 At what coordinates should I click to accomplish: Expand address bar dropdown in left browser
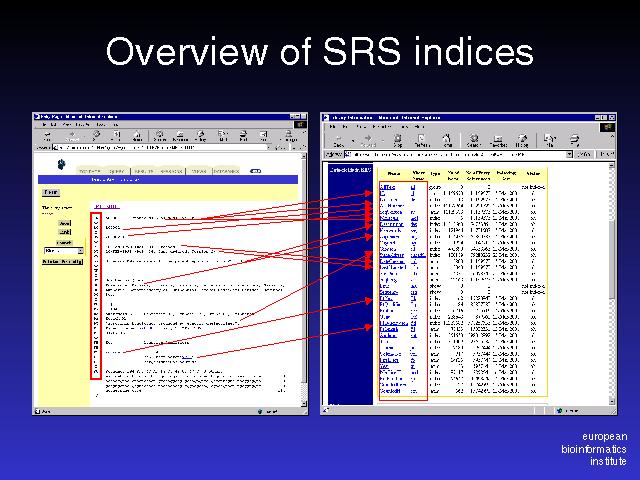[268, 149]
